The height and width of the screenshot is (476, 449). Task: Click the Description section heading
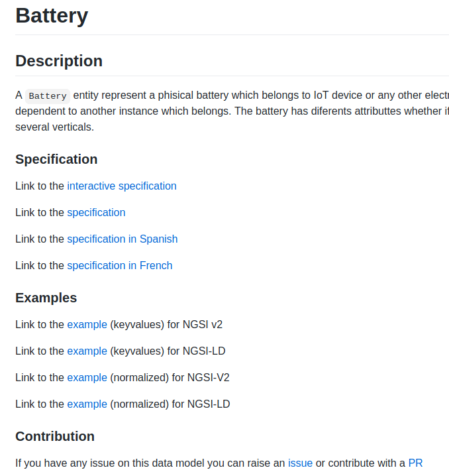click(59, 61)
